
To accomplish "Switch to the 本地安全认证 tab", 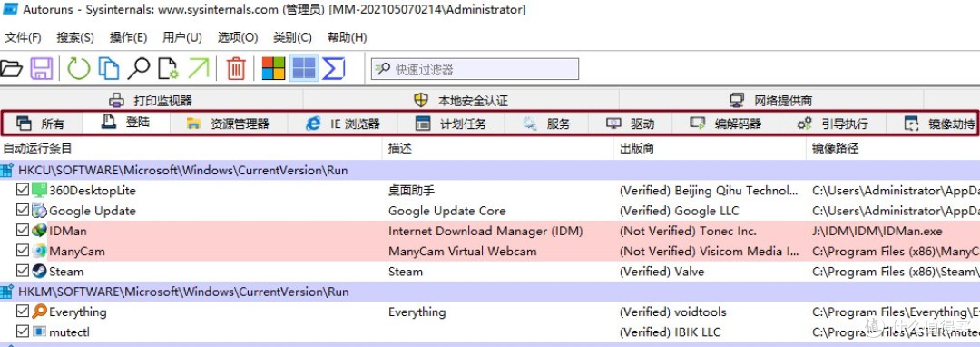I will point(461,100).
